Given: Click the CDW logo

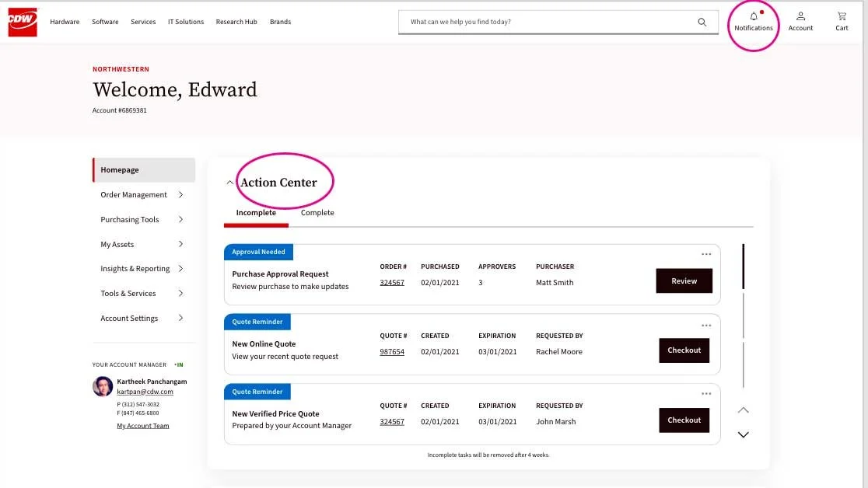Looking at the screenshot, I should point(23,22).
